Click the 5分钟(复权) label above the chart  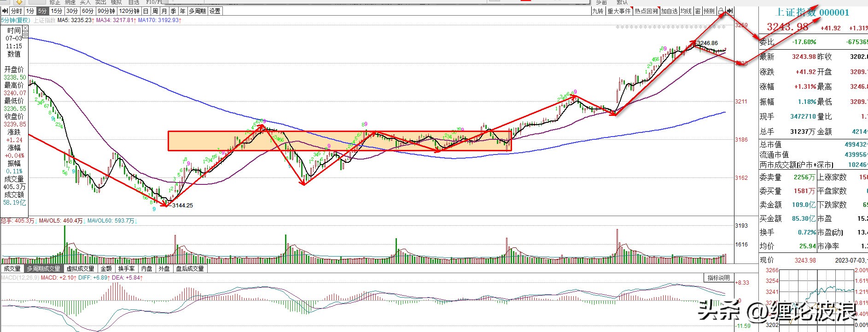click(16, 20)
